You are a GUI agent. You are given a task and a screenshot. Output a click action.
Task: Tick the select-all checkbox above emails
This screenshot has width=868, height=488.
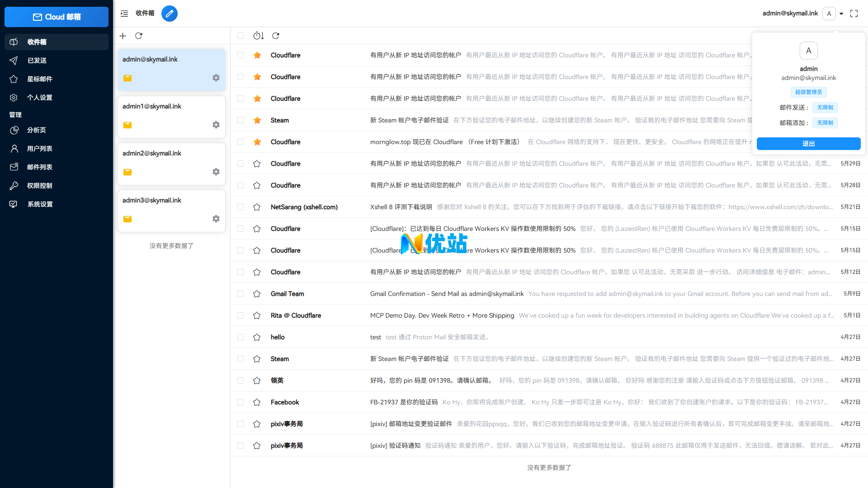241,36
